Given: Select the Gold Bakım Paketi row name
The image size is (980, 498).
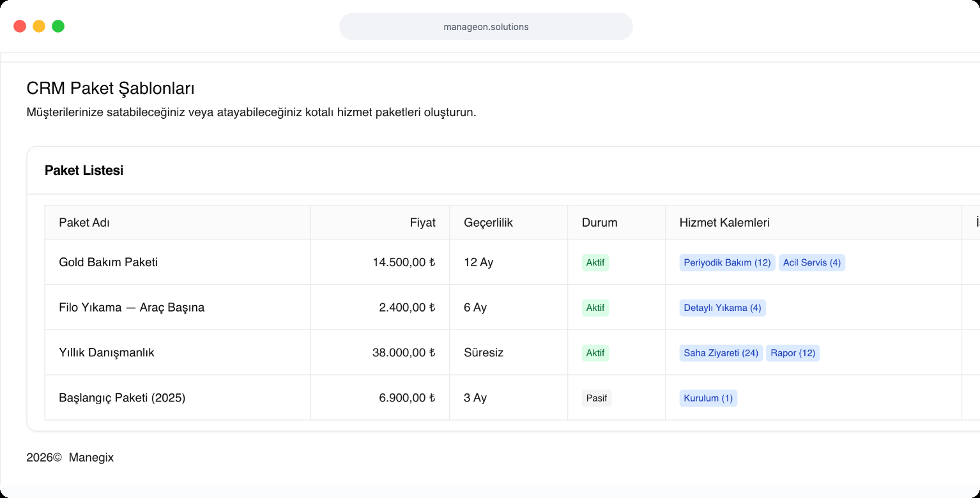Looking at the screenshot, I should (x=108, y=262).
